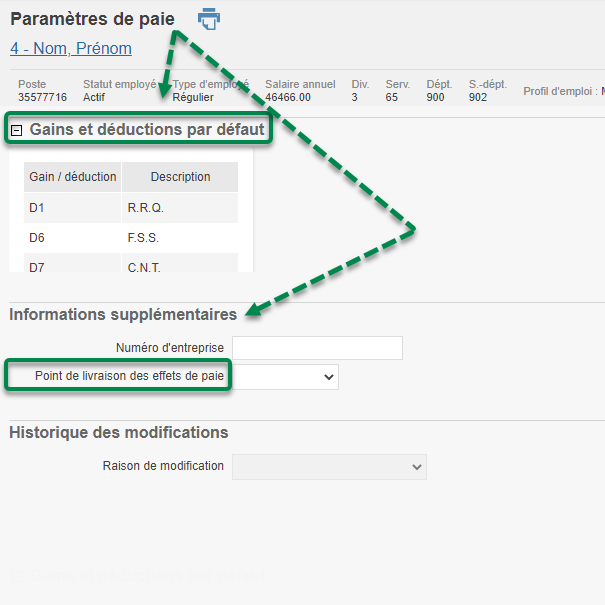Screen dimensions: 605x605
Task: Click the R.R.Q. description cell
Action: [145, 208]
